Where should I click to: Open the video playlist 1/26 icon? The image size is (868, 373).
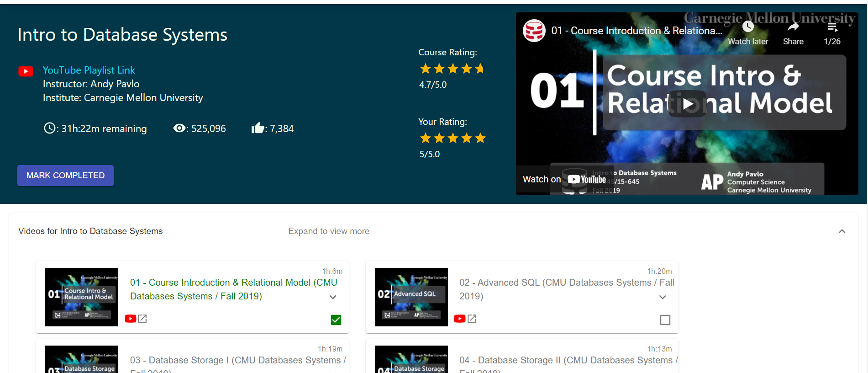832,27
